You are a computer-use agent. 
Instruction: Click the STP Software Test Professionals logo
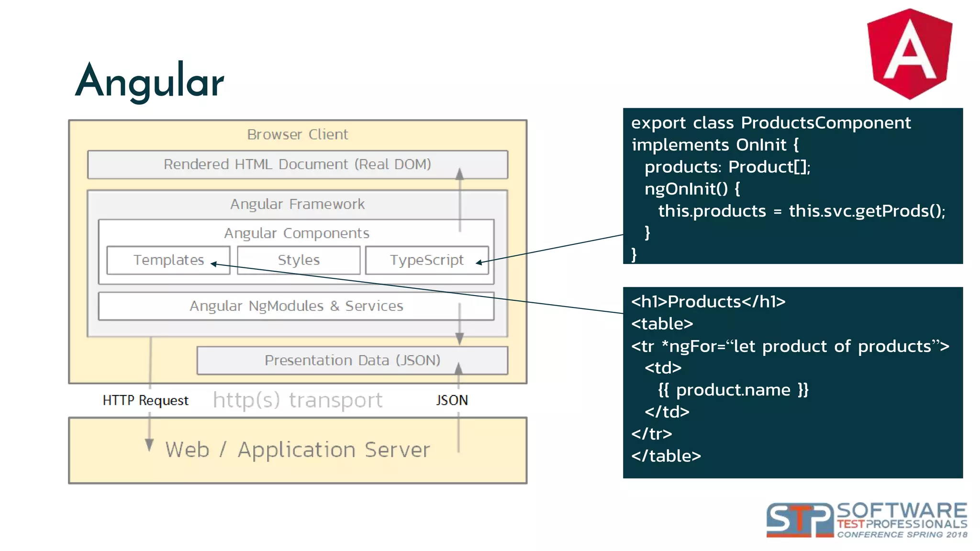(x=867, y=520)
